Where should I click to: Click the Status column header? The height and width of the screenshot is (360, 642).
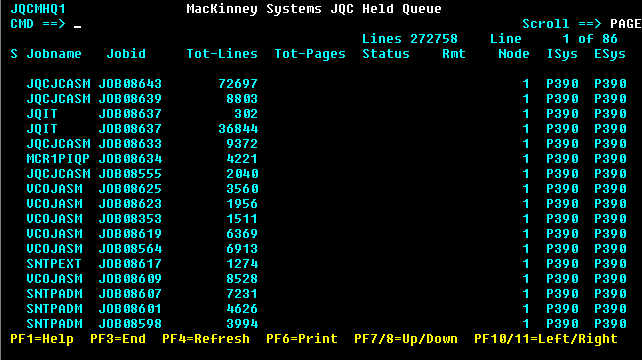click(386, 54)
